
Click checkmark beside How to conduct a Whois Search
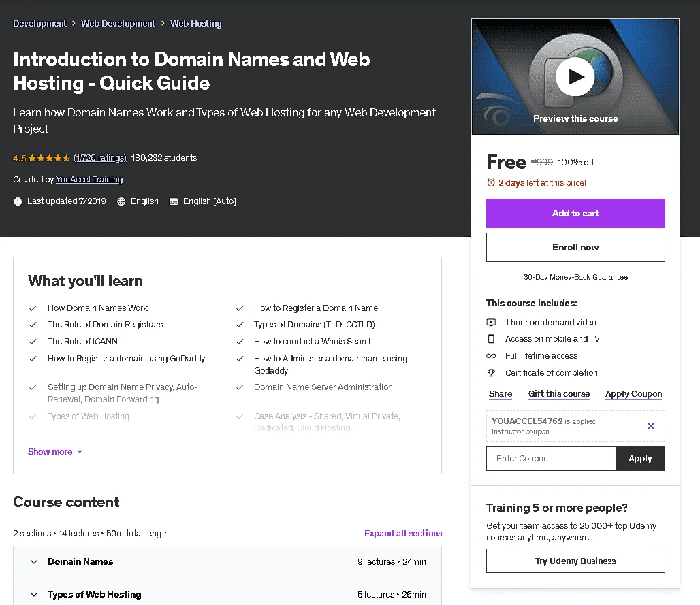pyautogui.click(x=240, y=342)
